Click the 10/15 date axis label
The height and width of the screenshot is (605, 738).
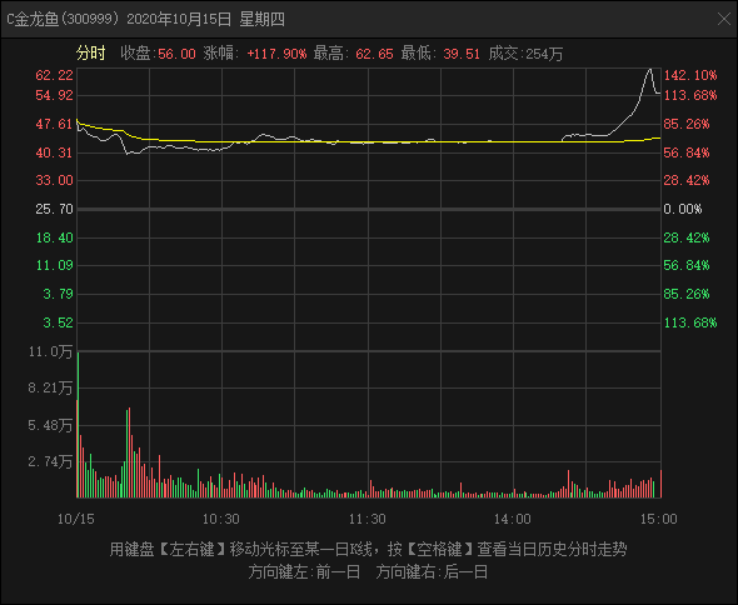[x=76, y=519]
